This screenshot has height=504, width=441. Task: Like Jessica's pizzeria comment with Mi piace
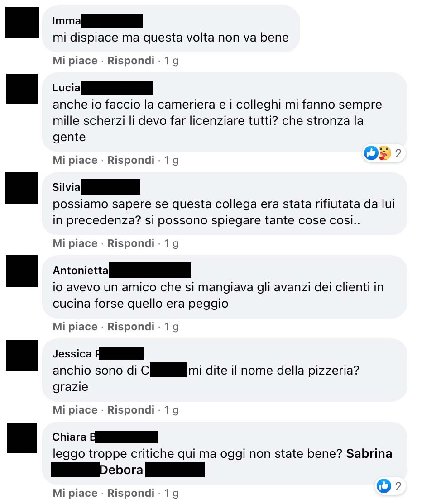click(75, 410)
